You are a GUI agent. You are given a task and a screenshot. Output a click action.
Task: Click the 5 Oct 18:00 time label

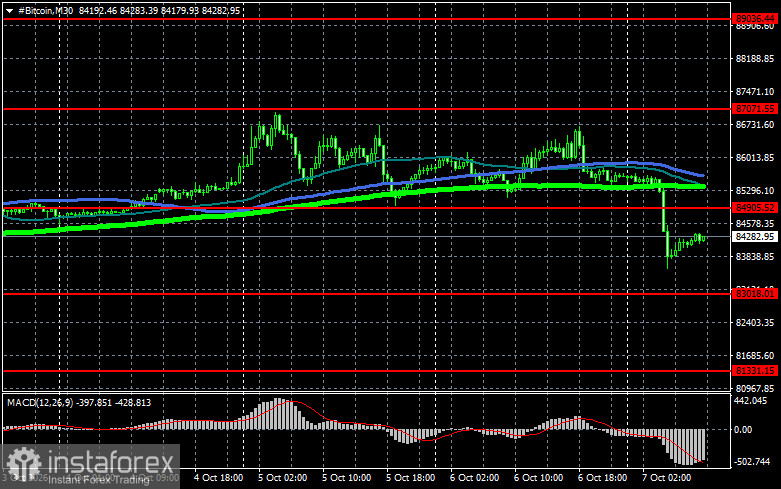[x=411, y=478]
